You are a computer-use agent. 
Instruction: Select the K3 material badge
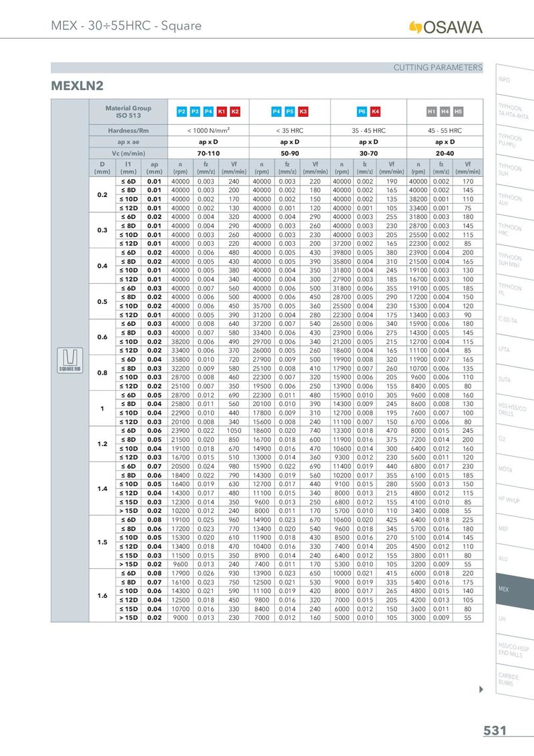(x=303, y=112)
